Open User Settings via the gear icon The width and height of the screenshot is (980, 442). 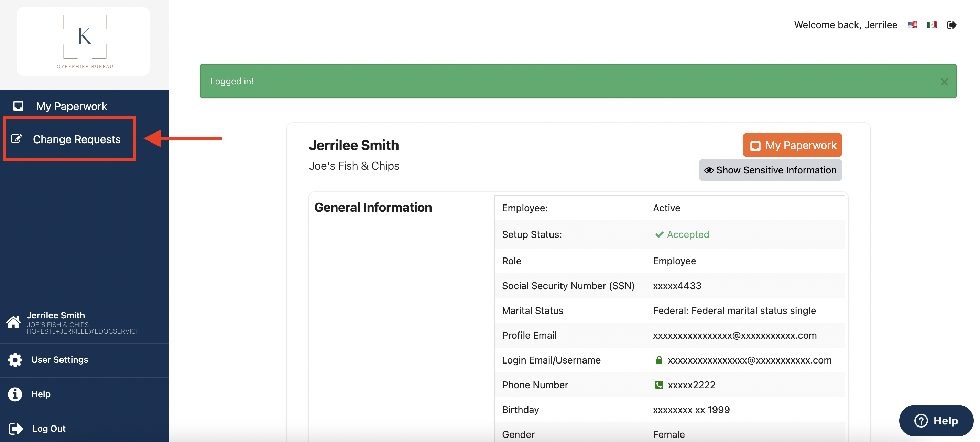[x=14, y=360]
